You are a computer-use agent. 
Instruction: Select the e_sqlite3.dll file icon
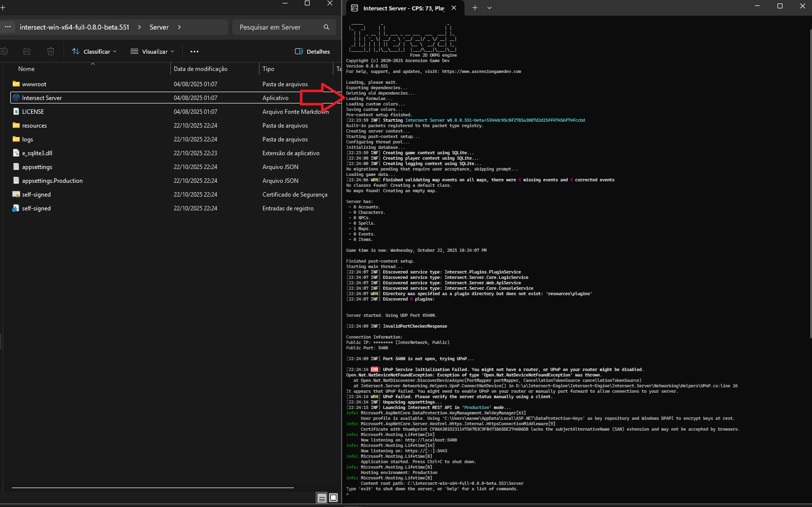16,153
